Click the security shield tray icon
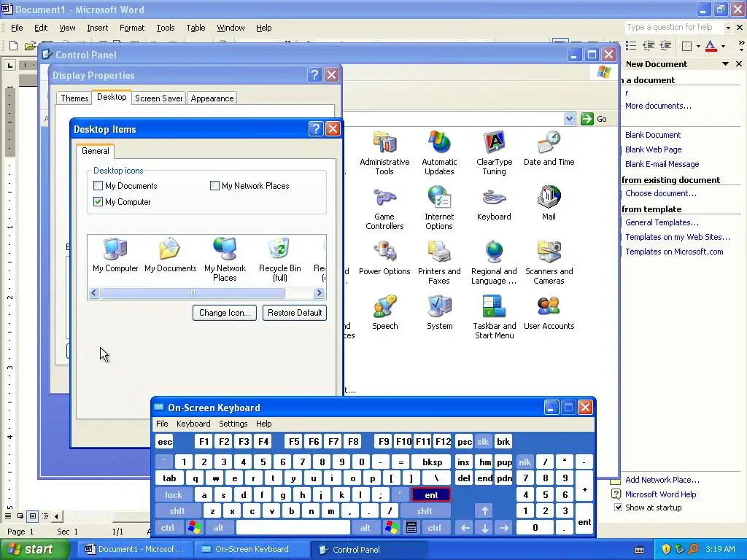The width and height of the screenshot is (747, 560). tap(665, 549)
